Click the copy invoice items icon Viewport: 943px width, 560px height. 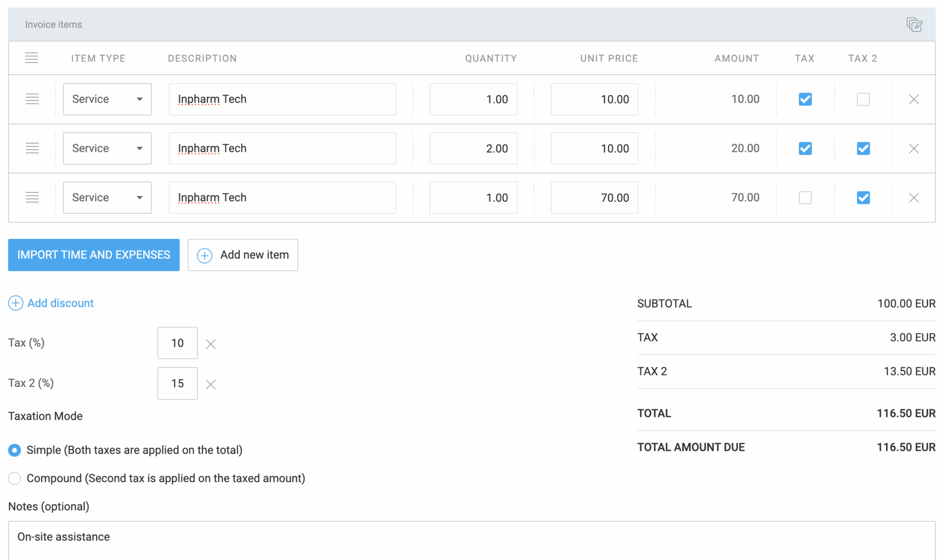pyautogui.click(x=914, y=24)
